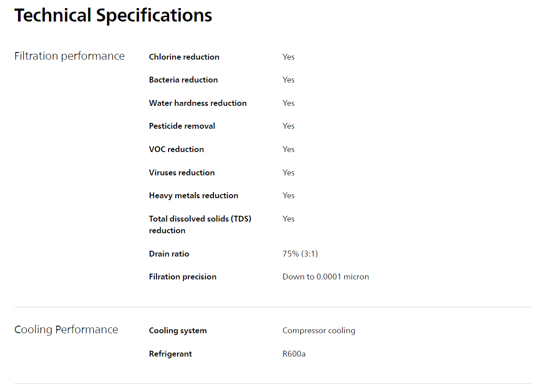Click the Refrigerant label
Screen dimensions: 557x392
click(x=170, y=354)
